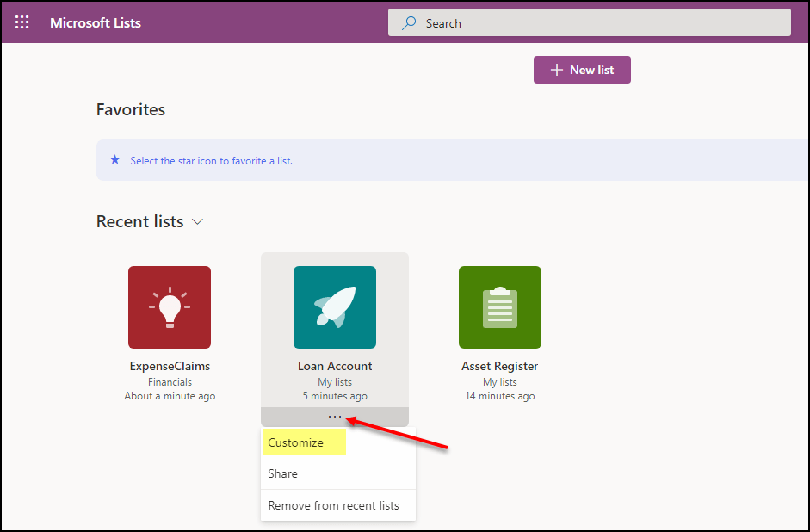810x532 pixels.
Task: Click the ExpenseClaims lightbulb icon
Action: click(x=170, y=307)
